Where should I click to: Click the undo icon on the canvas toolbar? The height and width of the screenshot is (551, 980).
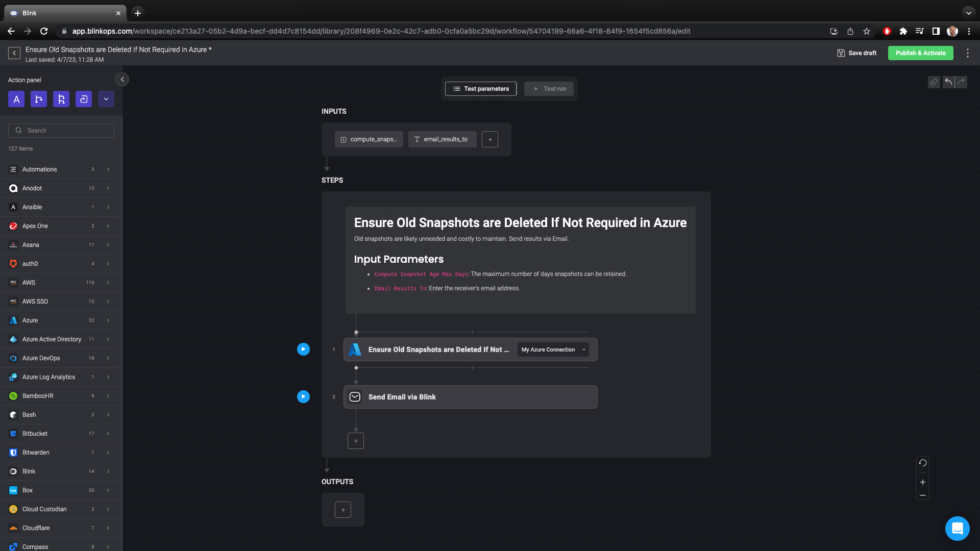[948, 82]
